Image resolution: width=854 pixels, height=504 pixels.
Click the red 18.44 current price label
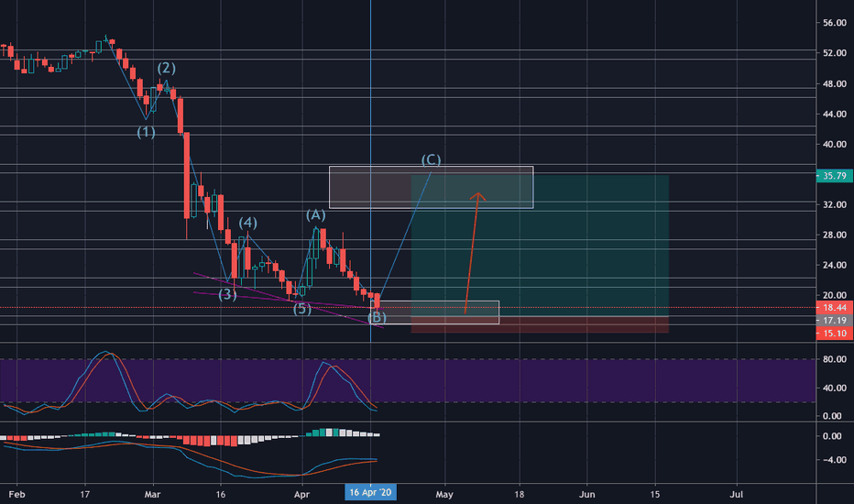point(835,308)
